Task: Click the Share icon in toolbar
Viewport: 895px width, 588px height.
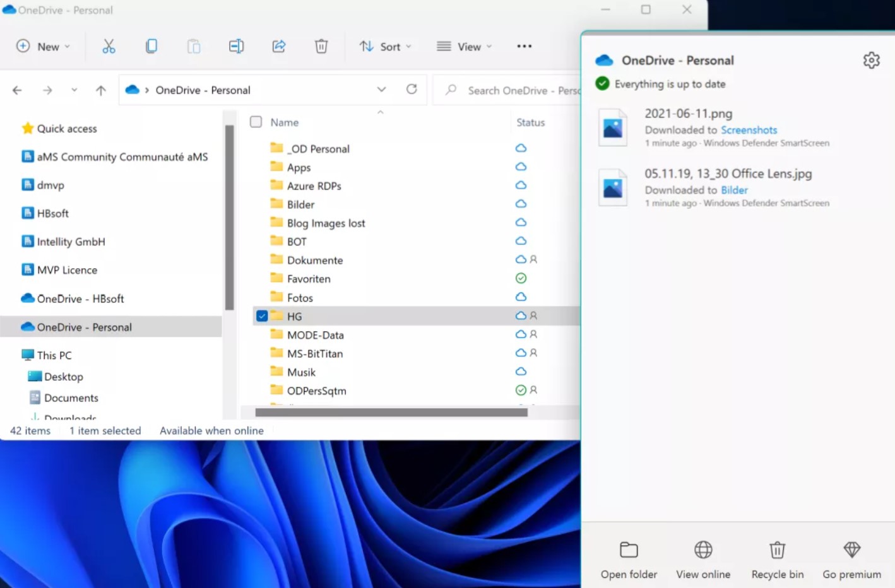Action: click(x=279, y=46)
